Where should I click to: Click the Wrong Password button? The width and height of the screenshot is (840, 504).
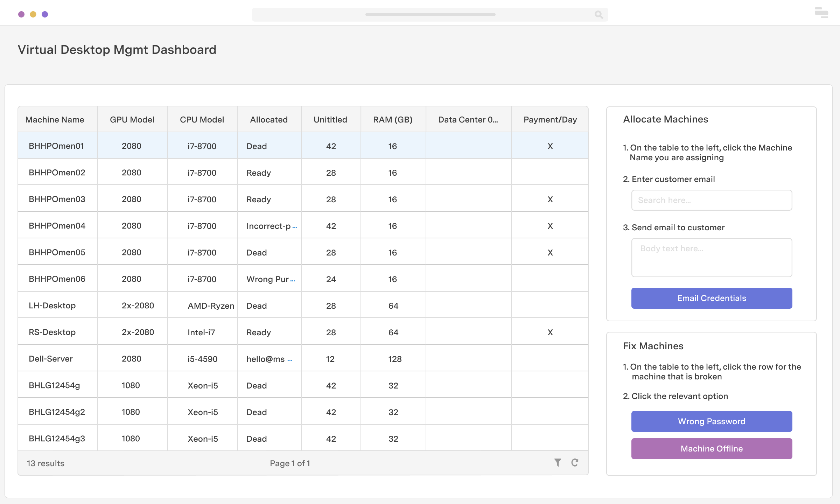pos(711,421)
